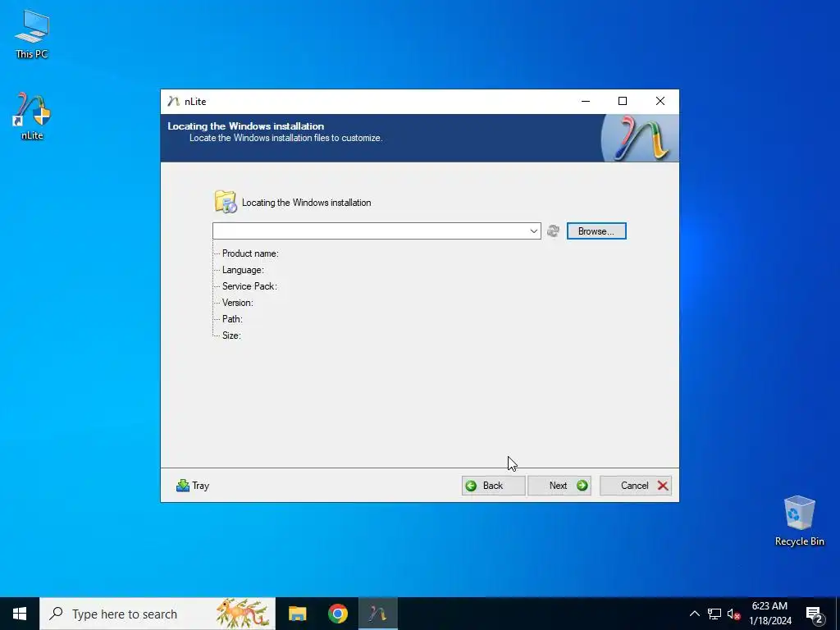The height and width of the screenshot is (630, 840).
Task: Maximize the nLite window
Action: [623, 101]
